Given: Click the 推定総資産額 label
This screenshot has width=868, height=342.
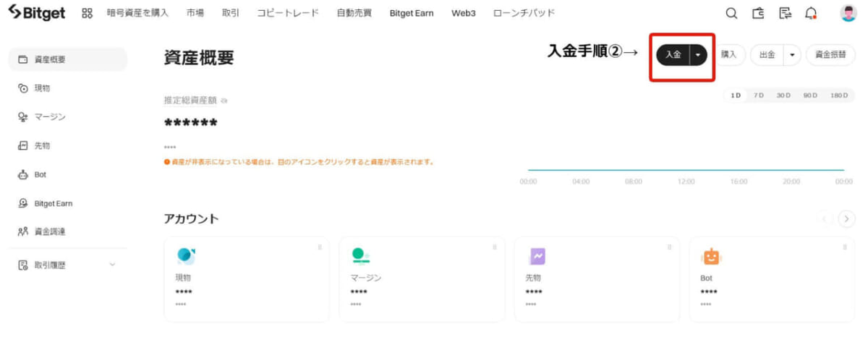Looking at the screenshot, I should pos(190,101).
